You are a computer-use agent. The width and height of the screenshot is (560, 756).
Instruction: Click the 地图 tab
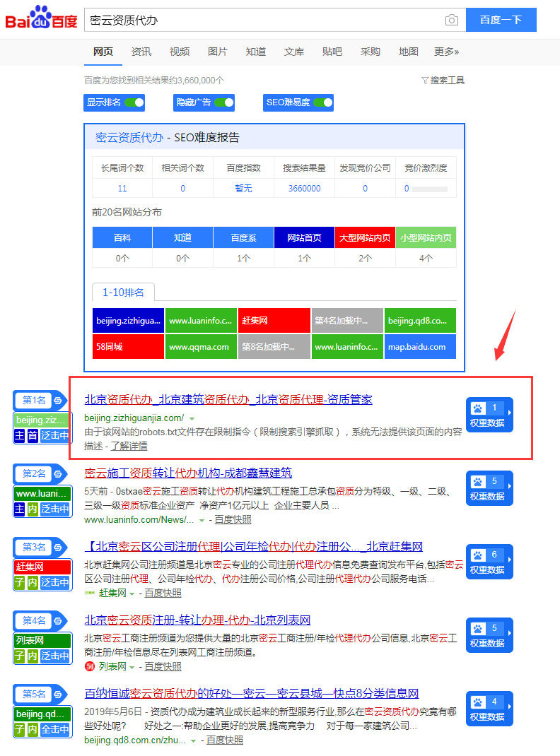[x=409, y=52]
